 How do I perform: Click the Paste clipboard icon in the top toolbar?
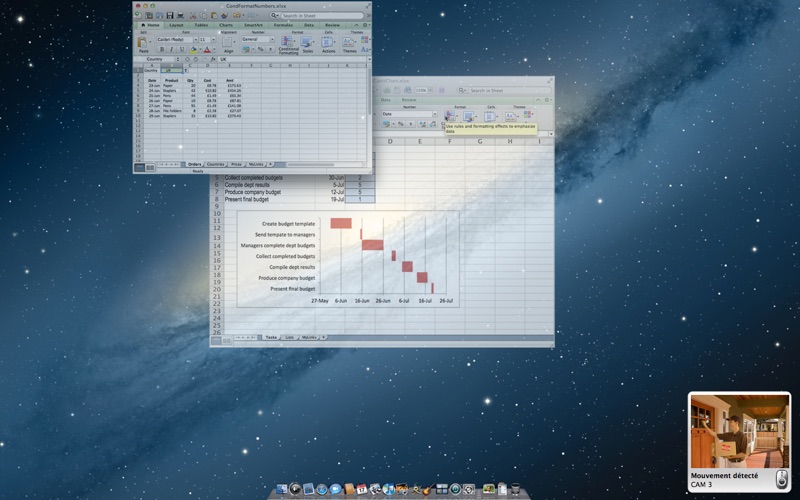[214, 15]
